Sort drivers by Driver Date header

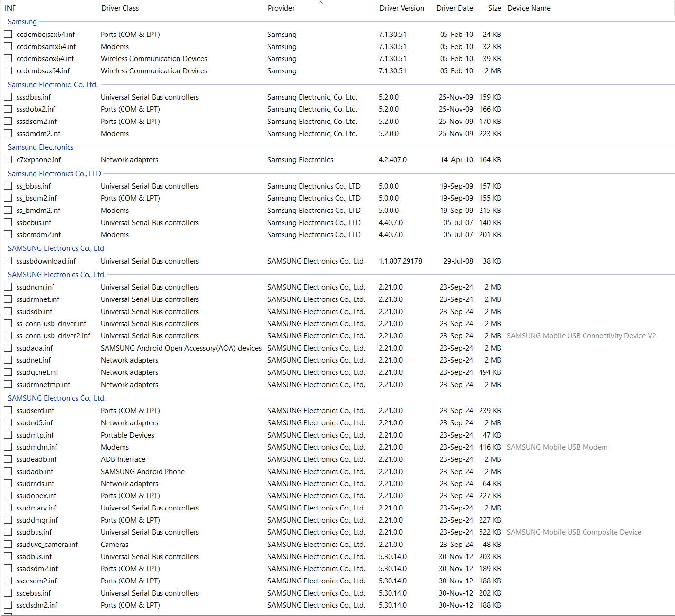click(455, 8)
